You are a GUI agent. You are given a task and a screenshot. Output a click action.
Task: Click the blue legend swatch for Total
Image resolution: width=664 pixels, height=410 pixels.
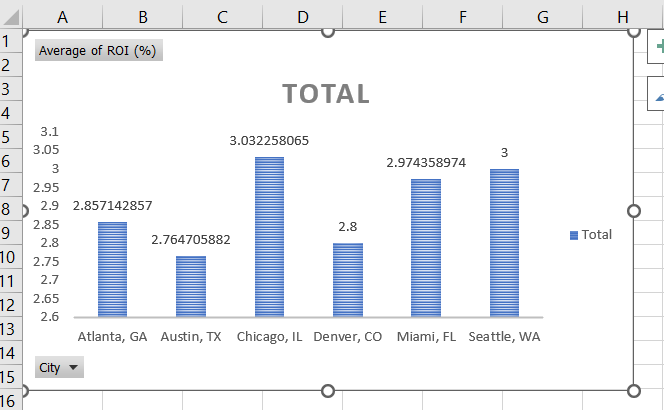coord(574,235)
